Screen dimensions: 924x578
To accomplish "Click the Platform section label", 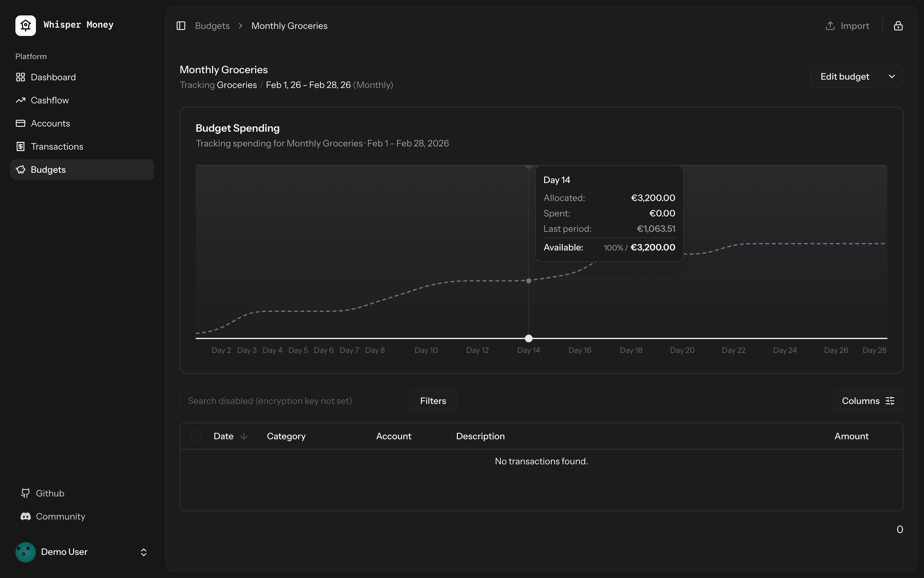I will click(31, 57).
